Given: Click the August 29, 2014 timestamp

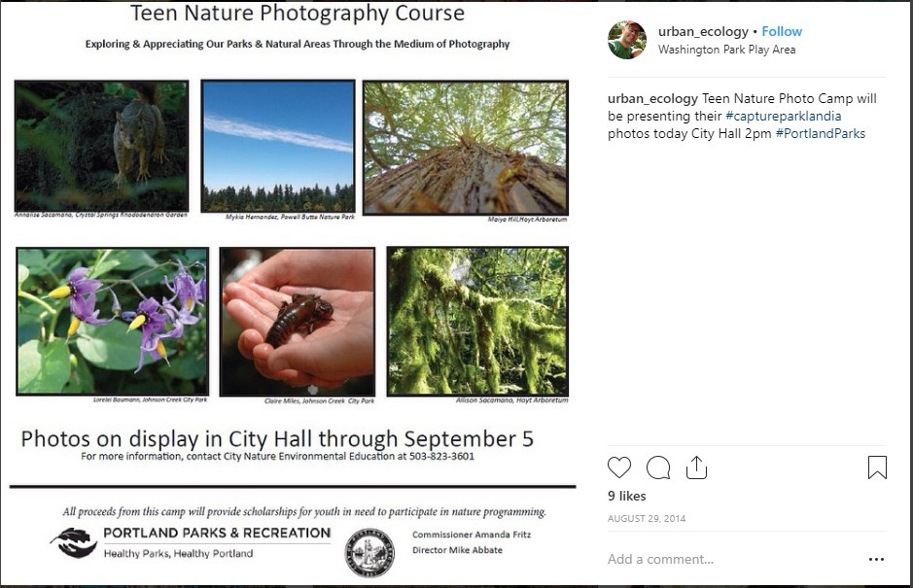Looking at the screenshot, I should (647, 518).
